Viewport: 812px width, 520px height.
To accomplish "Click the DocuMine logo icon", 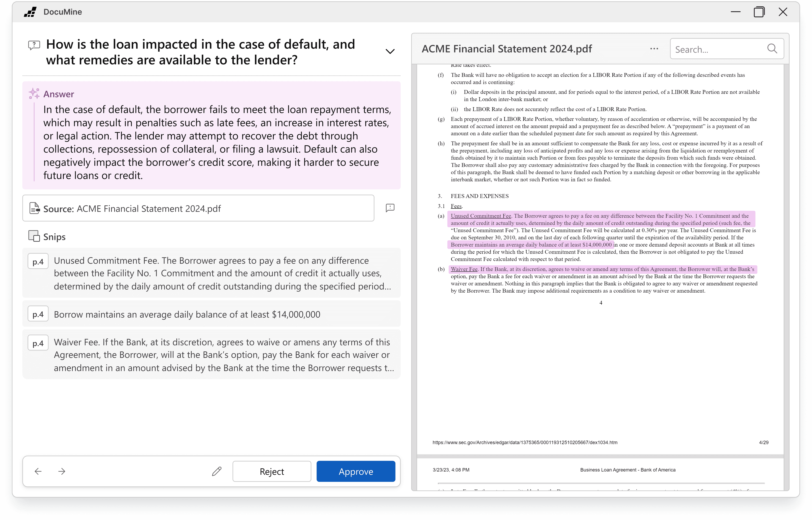I will [30, 12].
